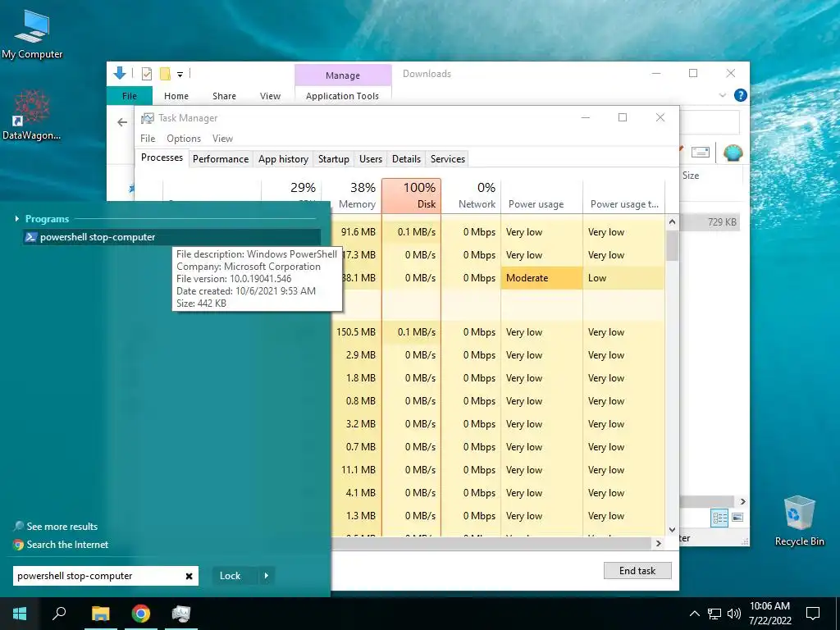This screenshot has height=630, width=840.
Task: Switch to the Startup tab
Action: pos(333,159)
